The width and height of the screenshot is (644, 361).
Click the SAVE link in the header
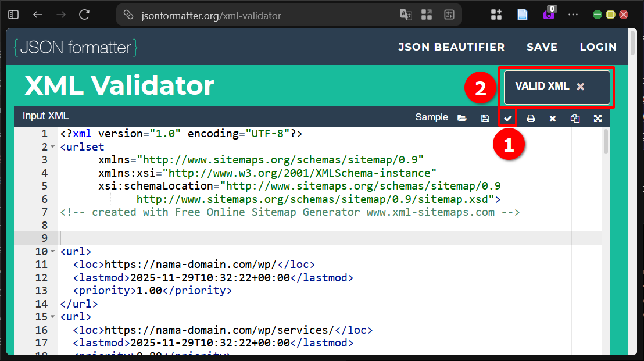[x=542, y=47]
